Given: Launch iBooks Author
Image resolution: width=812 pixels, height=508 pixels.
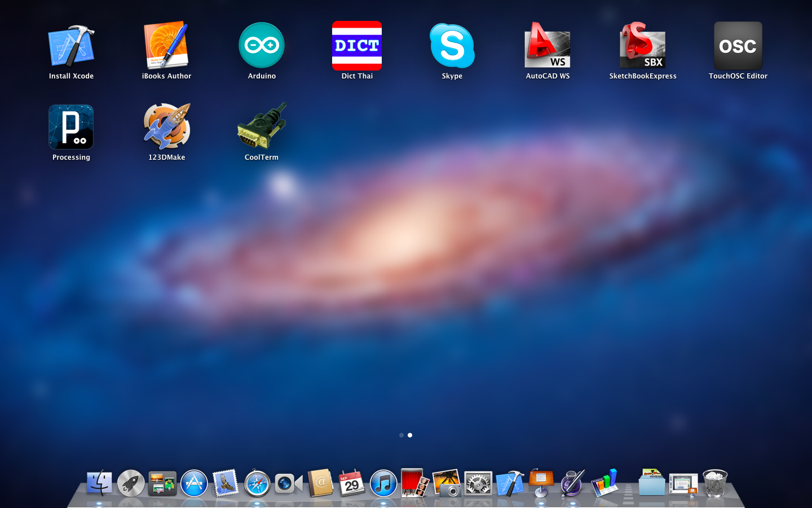Looking at the screenshot, I should [x=166, y=46].
